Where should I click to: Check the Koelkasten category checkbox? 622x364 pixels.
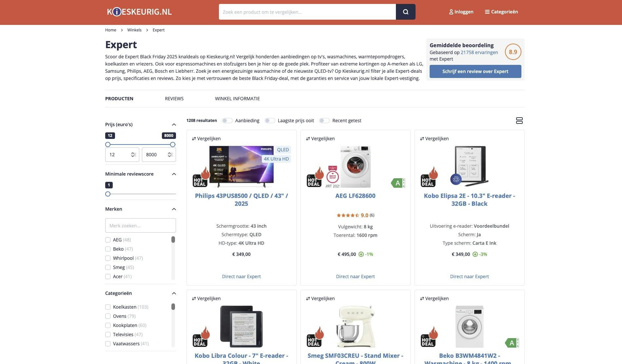(x=108, y=307)
